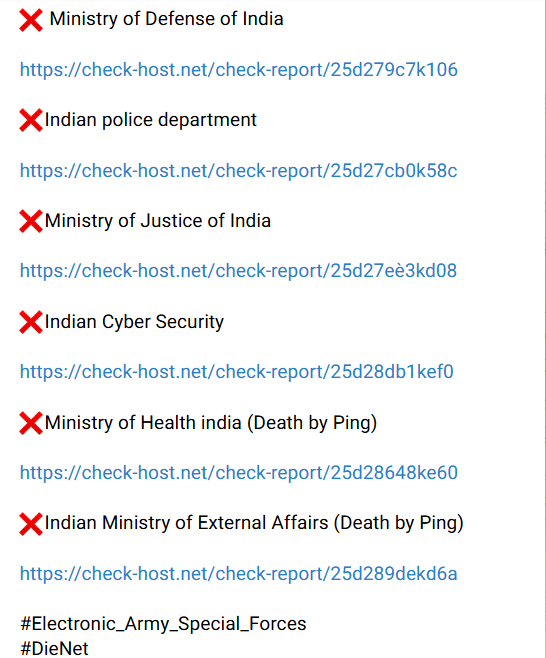
Task: Tap the red X beside Ministry of Health india
Action: click(31, 423)
